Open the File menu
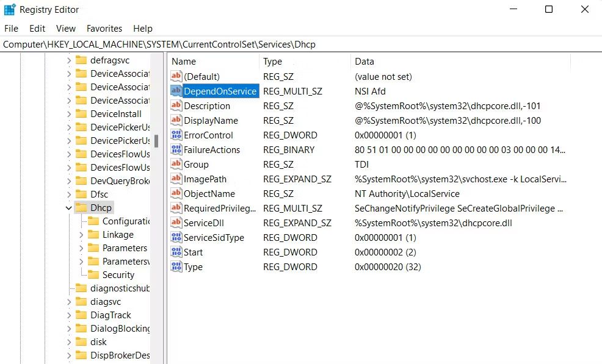This screenshot has height=364, width=602. 11,29
